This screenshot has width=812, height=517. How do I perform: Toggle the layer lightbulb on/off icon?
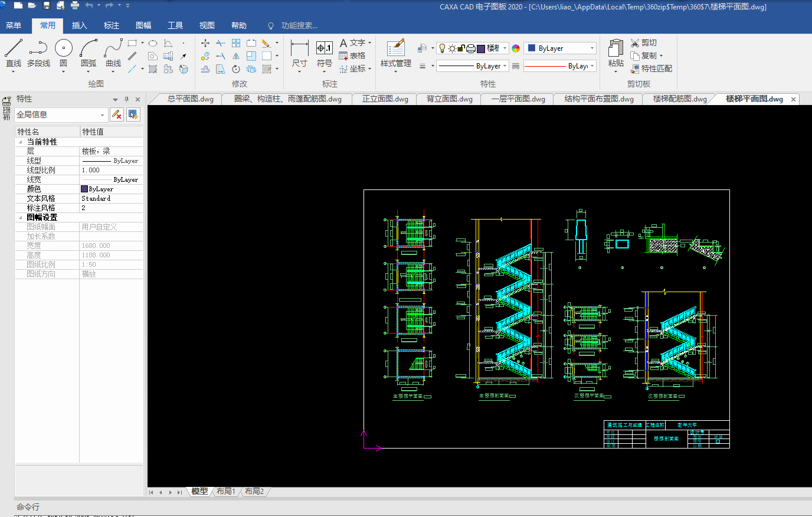click(x=443, y=48)
